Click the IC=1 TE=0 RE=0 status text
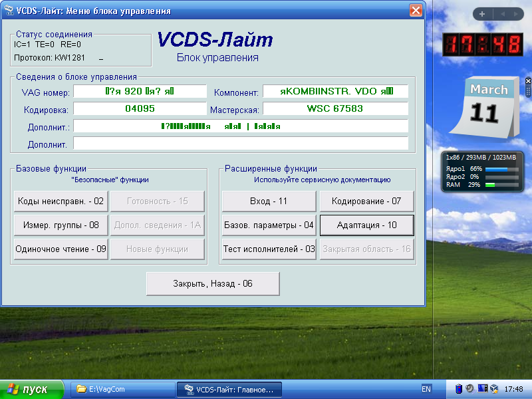The width and height of the screenshot is (532, 399). point(47,45)
